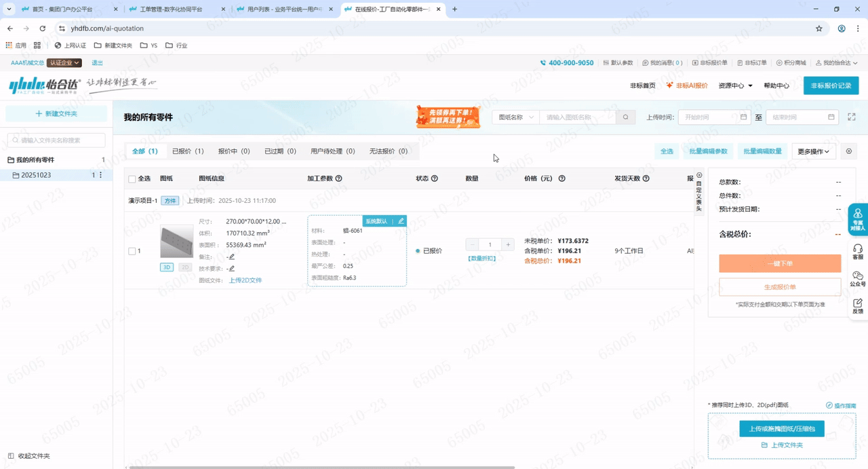Screen dimensions: 868x469
Task: Click the 反馈 feedback icon
Action: pyautogui.click(x=858, y=305)
